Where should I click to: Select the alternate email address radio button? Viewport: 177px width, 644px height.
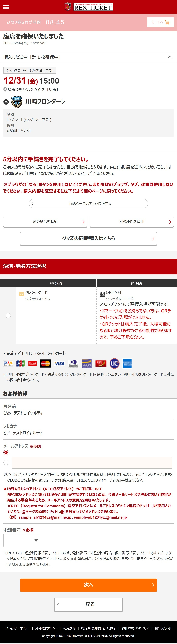(x=6, y=463)
